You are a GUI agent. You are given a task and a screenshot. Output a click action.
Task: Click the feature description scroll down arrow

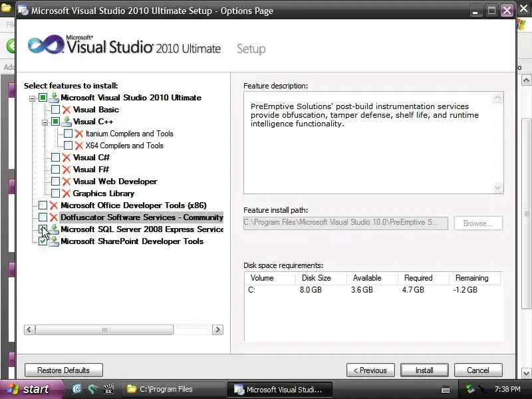point(497,188)
